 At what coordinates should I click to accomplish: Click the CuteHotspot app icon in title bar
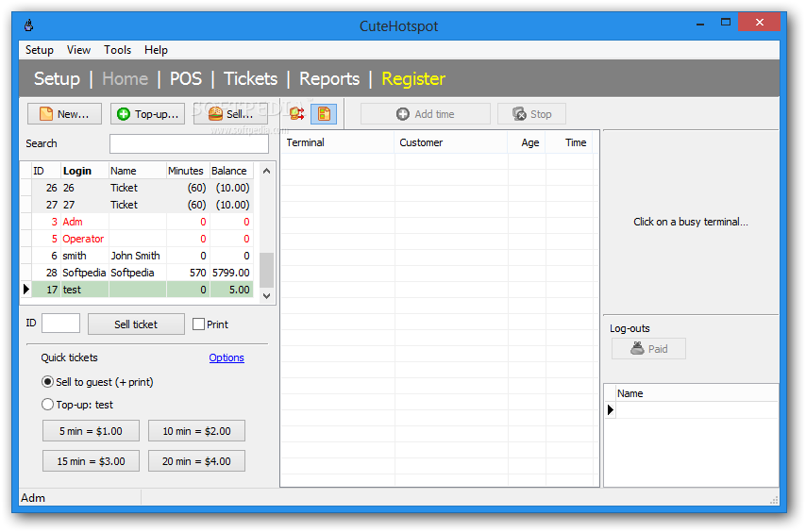[29, 25]
